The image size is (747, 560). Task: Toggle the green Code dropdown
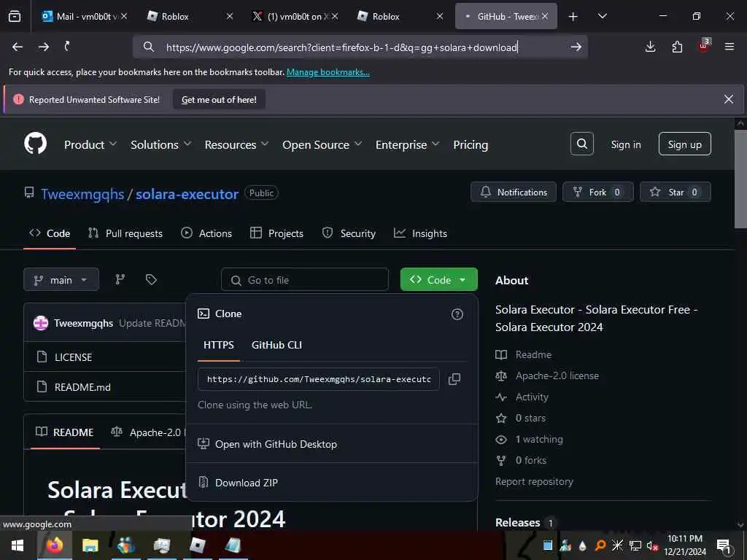coord(438,279)
